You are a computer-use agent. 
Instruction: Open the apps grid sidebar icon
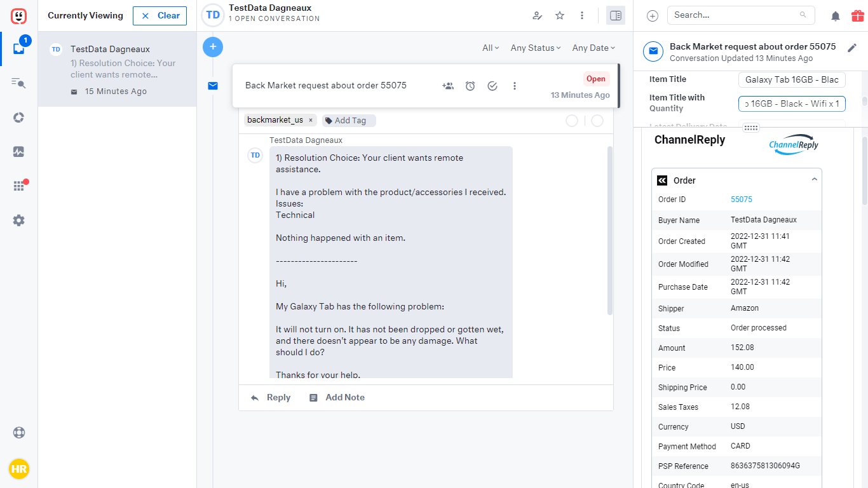coord(18,186)
